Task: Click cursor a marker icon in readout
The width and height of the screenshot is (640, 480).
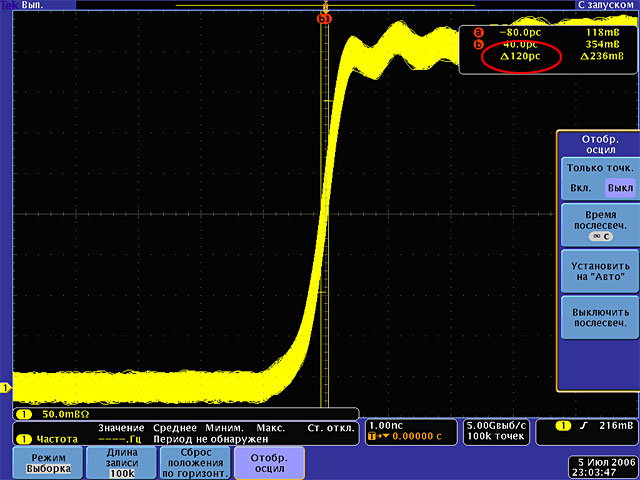Action: tap(478, 33)
